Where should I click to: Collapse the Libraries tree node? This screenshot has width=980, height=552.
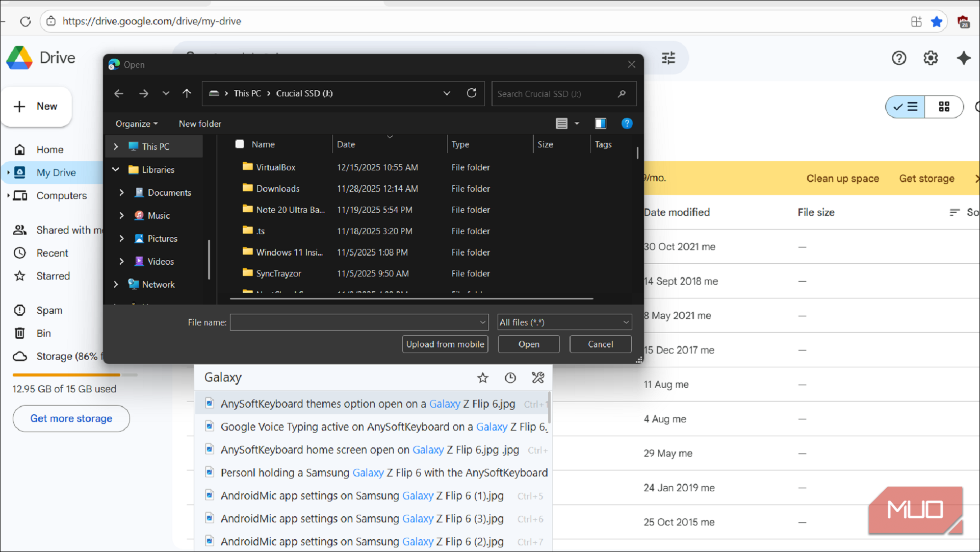pos(116,169)
